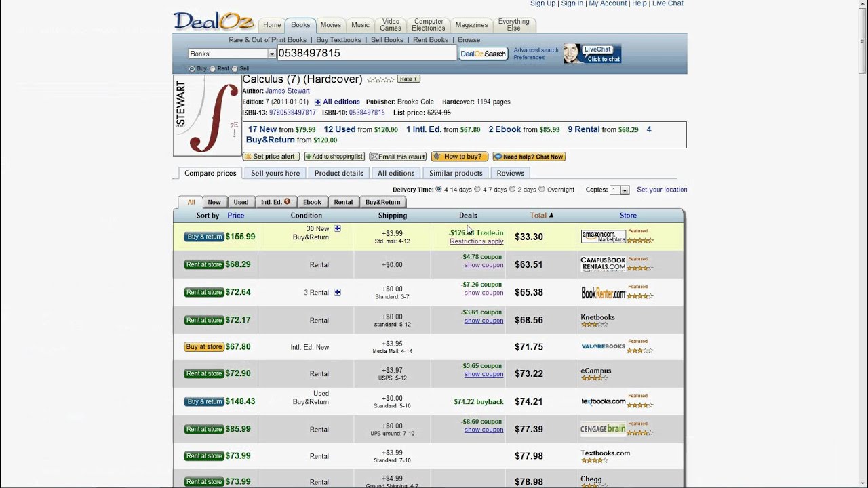This screenshot has width=868, height=488.
Task: Open the Magazines nav tab
Action: tap(471, 25)
